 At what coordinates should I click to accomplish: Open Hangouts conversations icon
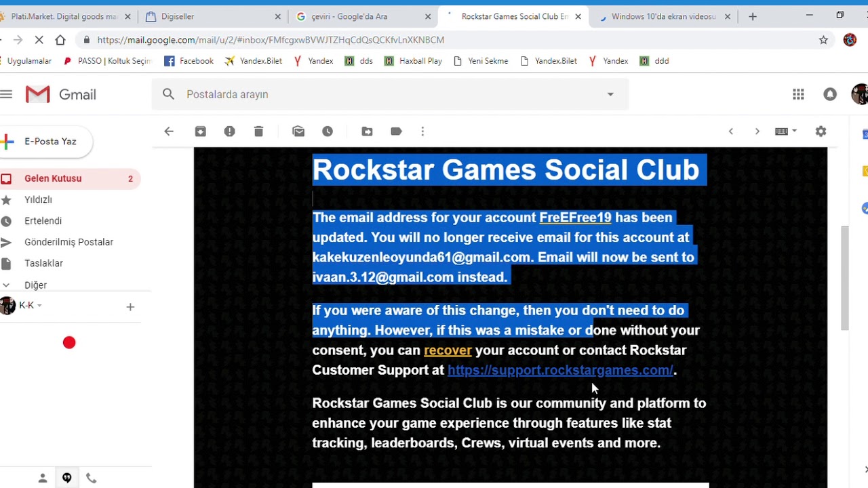point(66,478)
